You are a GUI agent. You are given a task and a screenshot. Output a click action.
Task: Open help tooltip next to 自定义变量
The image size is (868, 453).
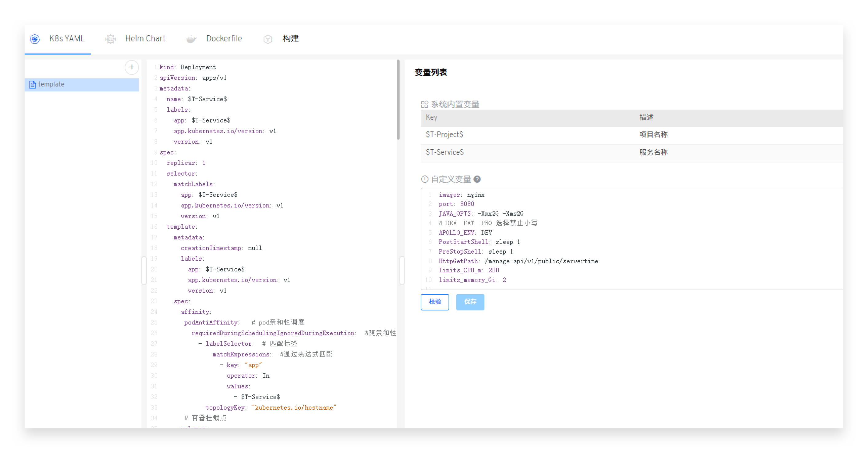tap(477, 179)
